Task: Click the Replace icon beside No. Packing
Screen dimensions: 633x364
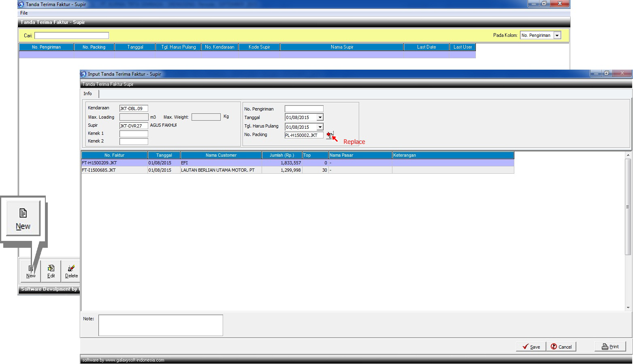Action: pyautogui.click(x=330, y=135)
